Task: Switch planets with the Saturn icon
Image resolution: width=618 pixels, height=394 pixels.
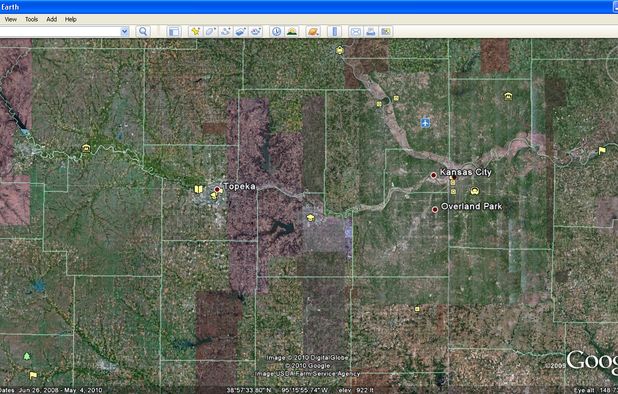Action: [x=313, y=32]
